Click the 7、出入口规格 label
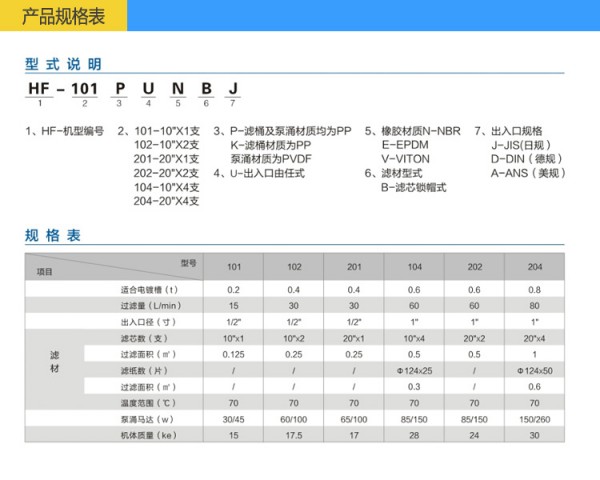This screenshot has width=600, height=480. point(509,131)
